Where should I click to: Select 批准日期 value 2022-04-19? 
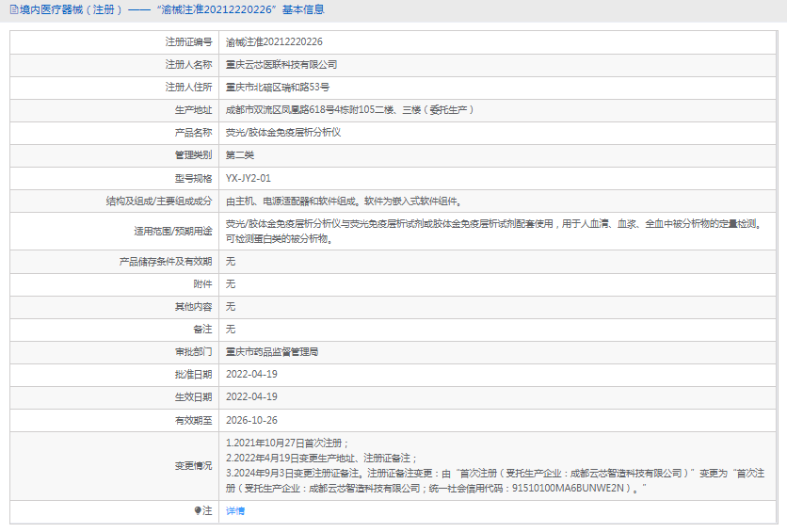(251, 375)
